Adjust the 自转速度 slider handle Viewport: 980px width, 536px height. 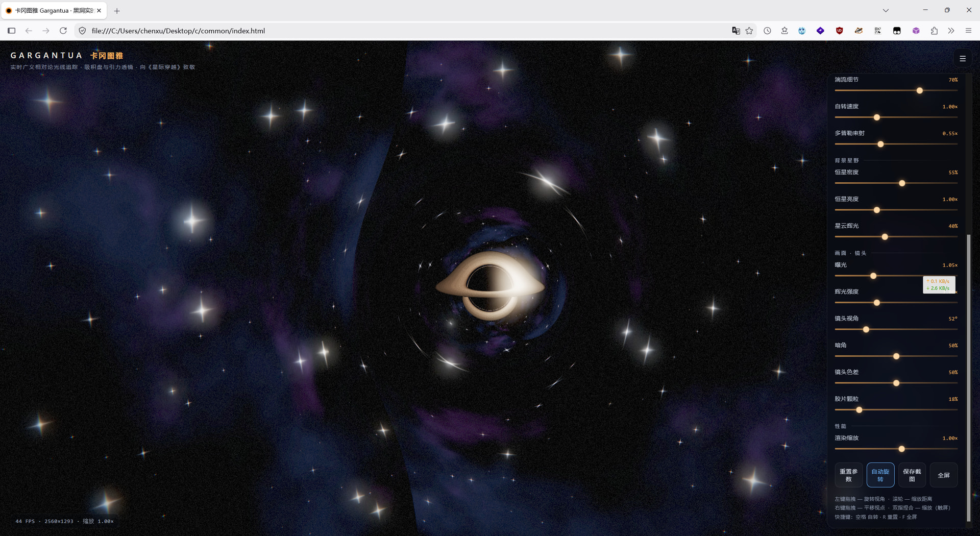877,117
